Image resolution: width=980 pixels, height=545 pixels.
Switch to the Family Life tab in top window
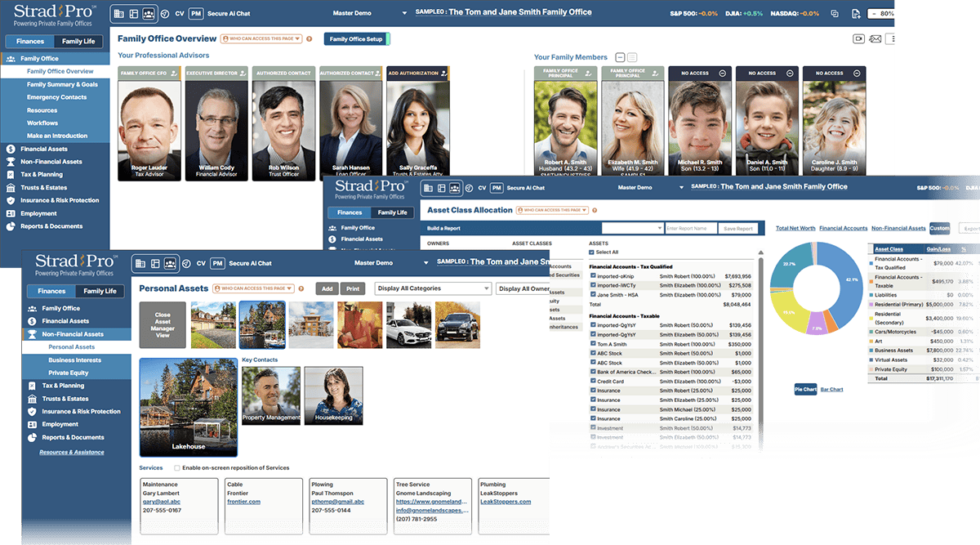click(x=78, y=41)
